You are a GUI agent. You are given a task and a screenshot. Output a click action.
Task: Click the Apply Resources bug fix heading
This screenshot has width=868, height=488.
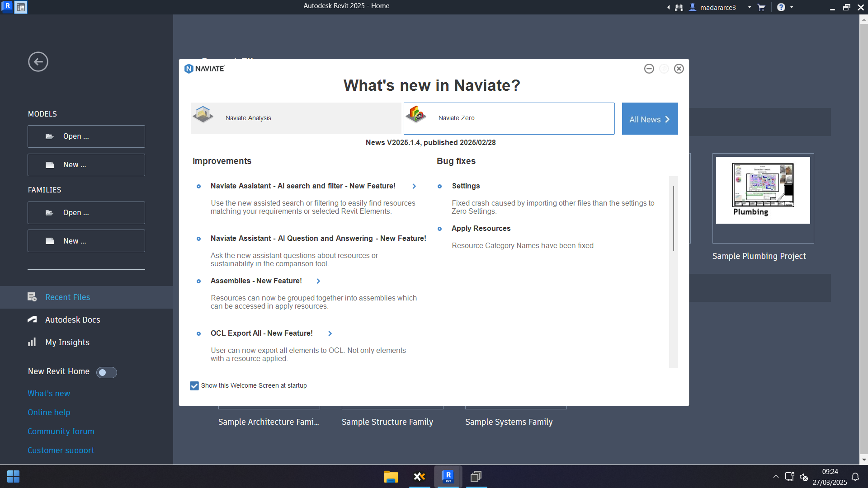[481, 229]
